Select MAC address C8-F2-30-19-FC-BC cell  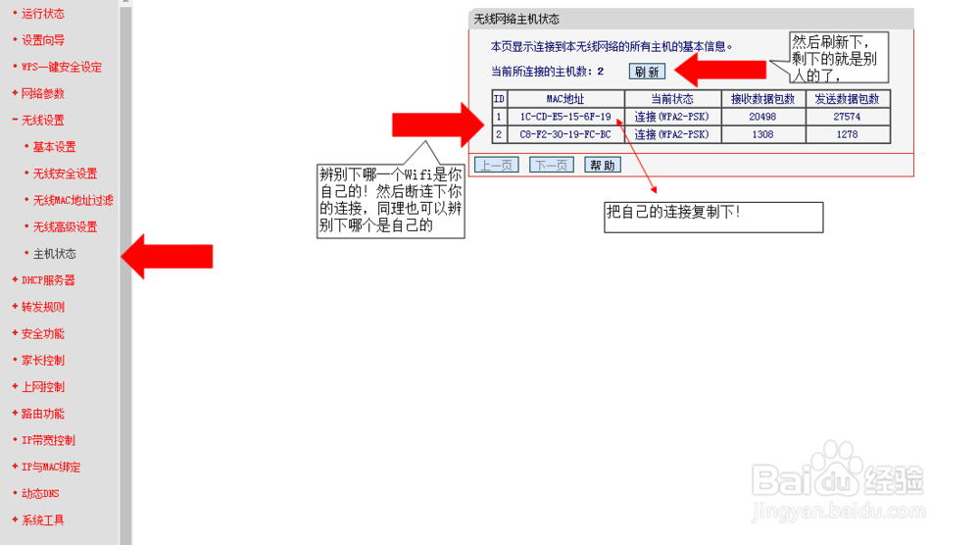pos(565,134)
